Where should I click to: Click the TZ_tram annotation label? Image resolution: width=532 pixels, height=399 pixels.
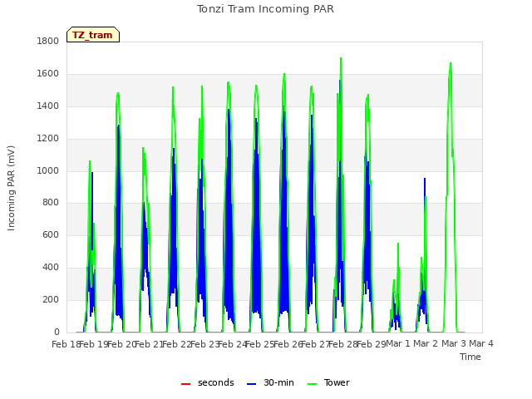tap(92, 35)
